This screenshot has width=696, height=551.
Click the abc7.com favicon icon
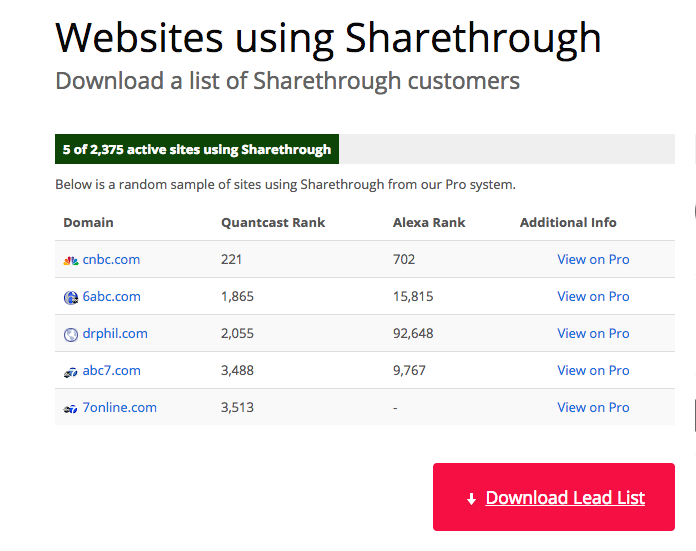[71, 372]
